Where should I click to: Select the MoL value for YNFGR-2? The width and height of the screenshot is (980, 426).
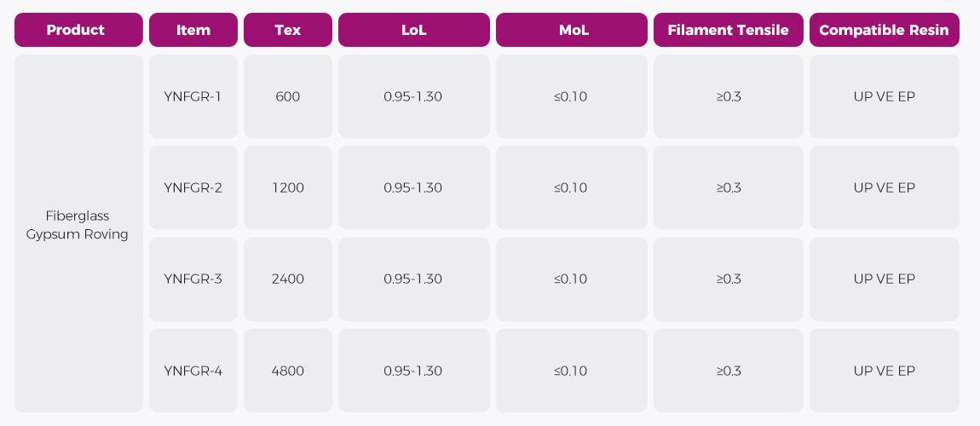point(571,187)
